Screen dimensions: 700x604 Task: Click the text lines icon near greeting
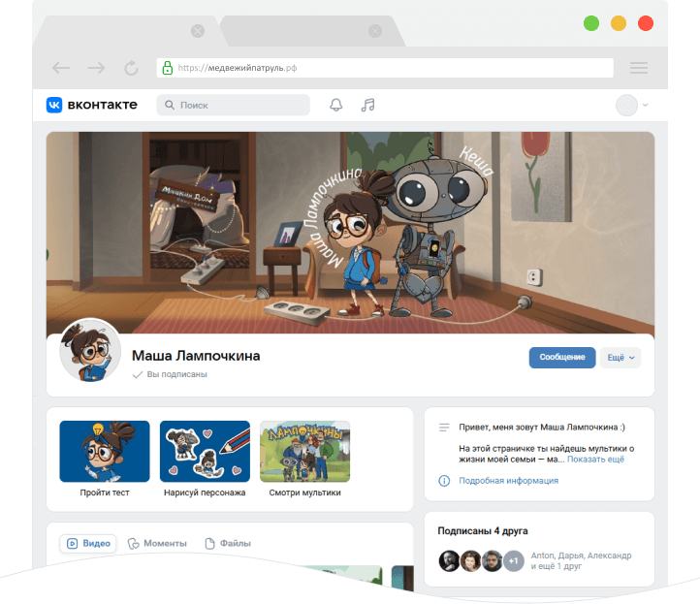pos(444,428)
